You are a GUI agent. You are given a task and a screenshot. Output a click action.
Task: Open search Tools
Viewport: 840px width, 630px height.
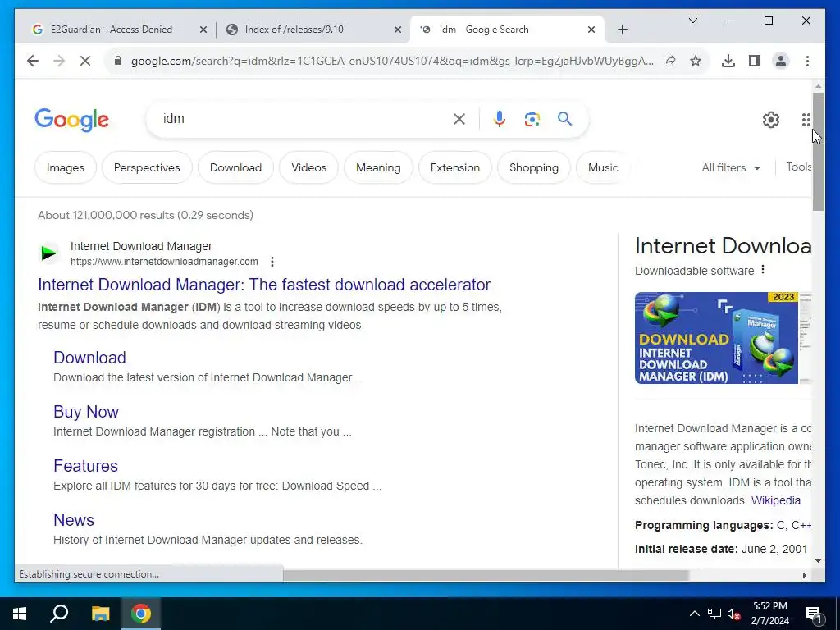798,167
